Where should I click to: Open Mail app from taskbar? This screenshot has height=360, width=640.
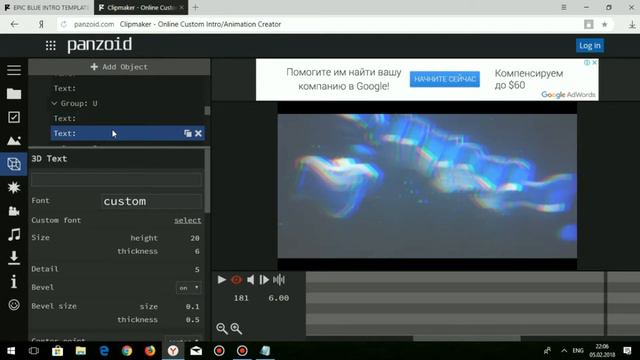coord(196,351)
